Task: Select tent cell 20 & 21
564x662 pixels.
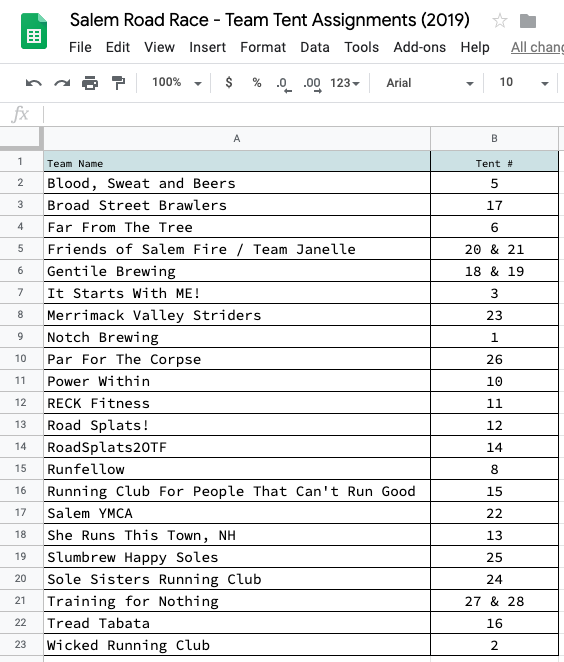Action: 494,249
